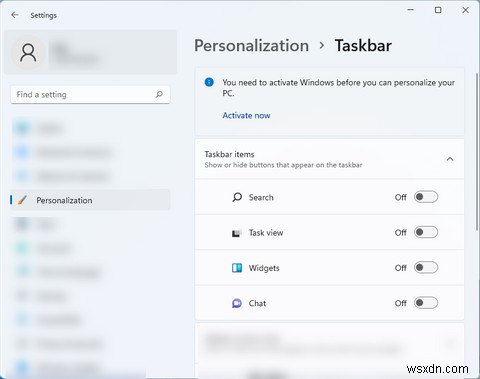The image size is (480, 379).
Task: Click the Task view row label
Action: click(x=266, y=233)
